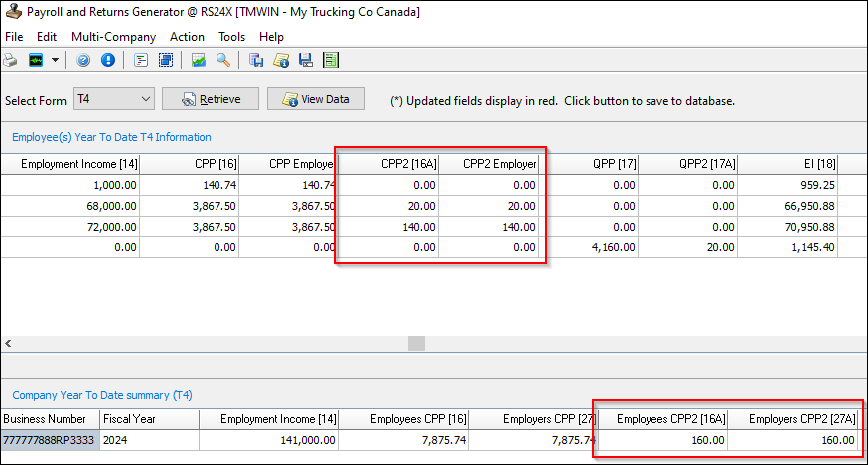
Task: Click the 66,950.88 EI cell
Action: pyautogui.click(x=787, y=206)
